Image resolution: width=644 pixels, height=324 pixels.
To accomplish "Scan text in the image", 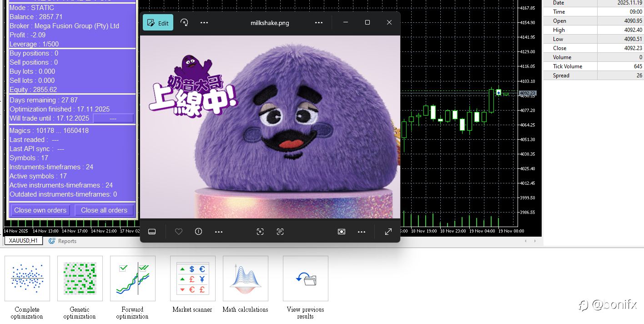I will [280, 232].
